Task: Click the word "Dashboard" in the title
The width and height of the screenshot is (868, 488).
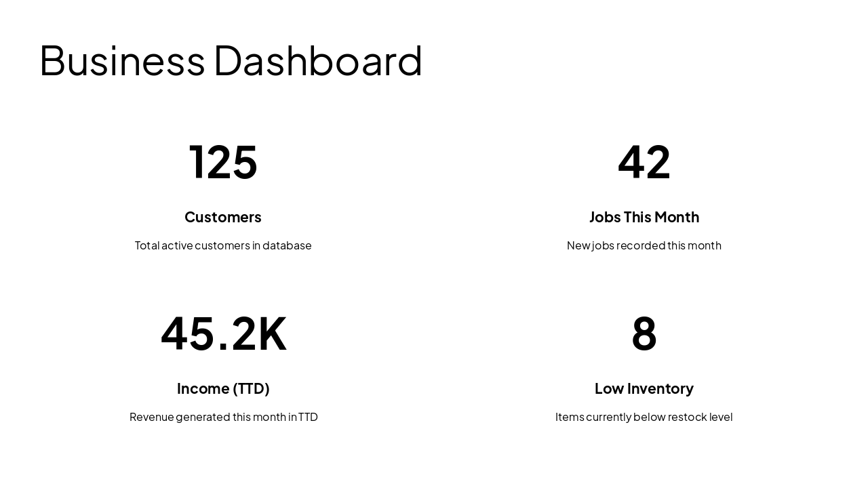Action: (x=317, y=61)
